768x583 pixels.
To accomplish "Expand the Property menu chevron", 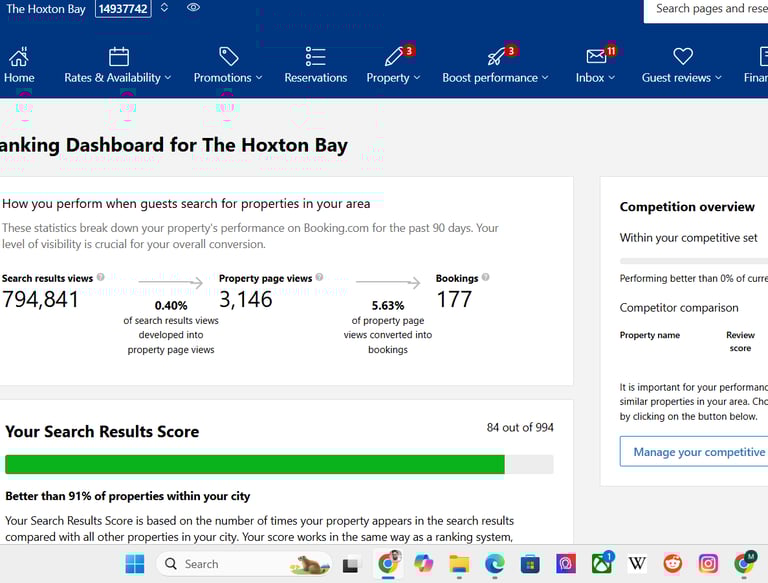I will point(417,78).
